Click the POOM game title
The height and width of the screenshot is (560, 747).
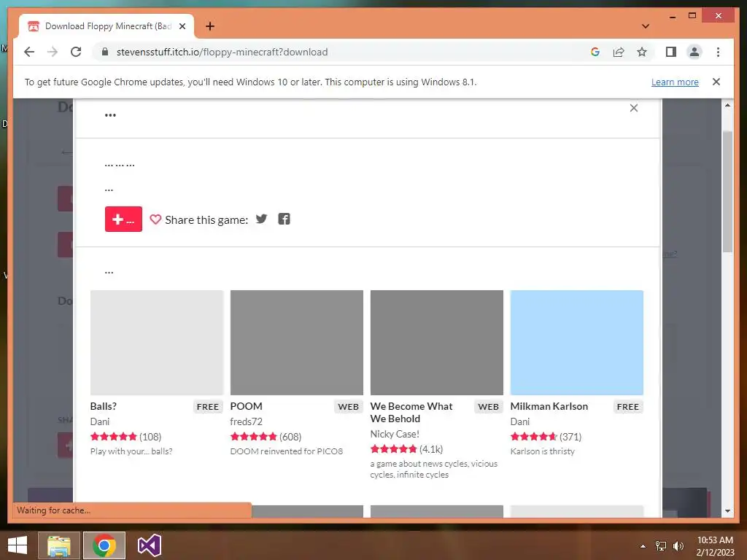(x=247, y=406)
